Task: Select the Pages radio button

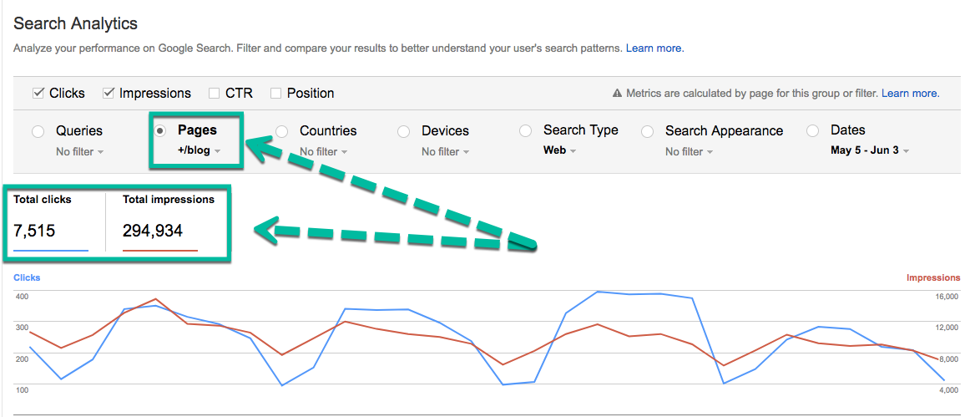Action: click(159, 131)
